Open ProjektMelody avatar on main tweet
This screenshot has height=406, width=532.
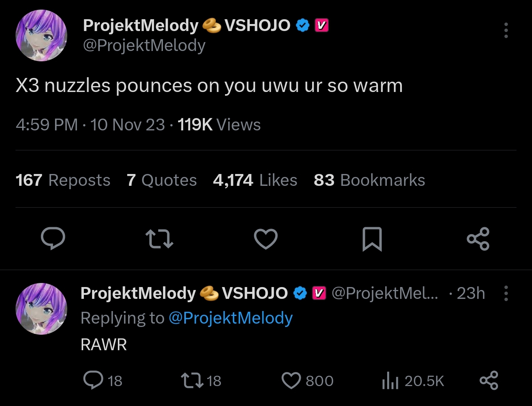pos(41,35)
